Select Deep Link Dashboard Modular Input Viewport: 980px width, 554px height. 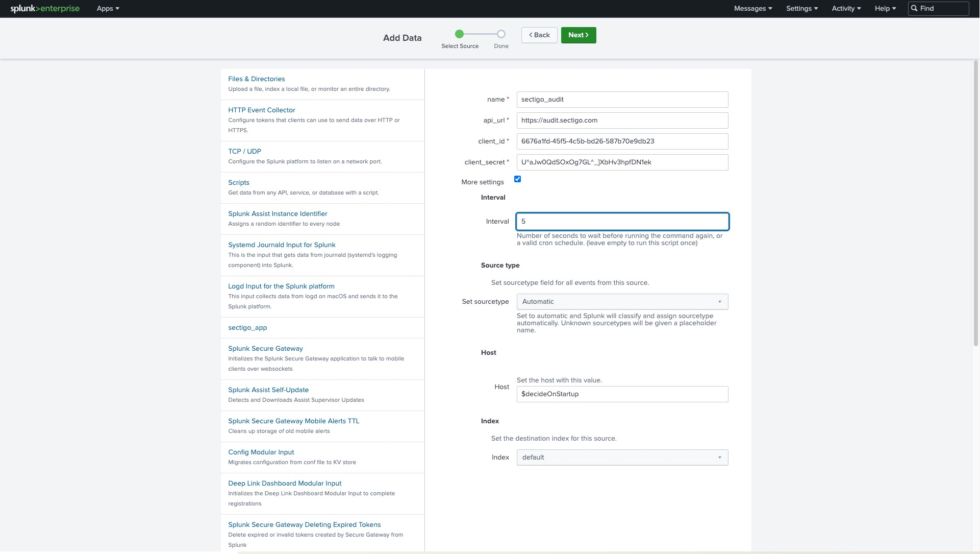[x=285, y=483]
